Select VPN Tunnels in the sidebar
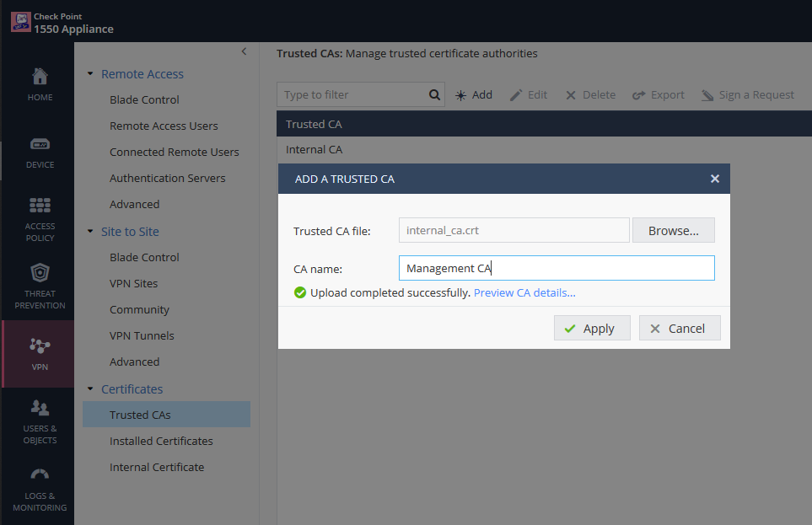 pyautogui.click(x=142, y=335)
